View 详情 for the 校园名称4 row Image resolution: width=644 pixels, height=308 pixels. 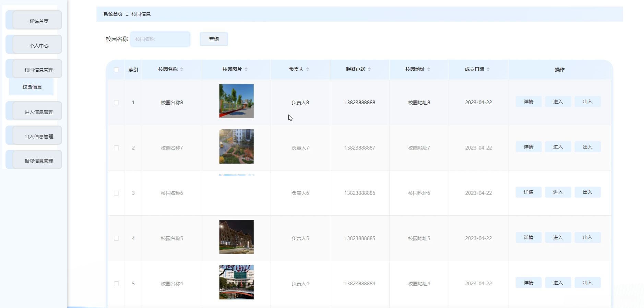(528, 283)
